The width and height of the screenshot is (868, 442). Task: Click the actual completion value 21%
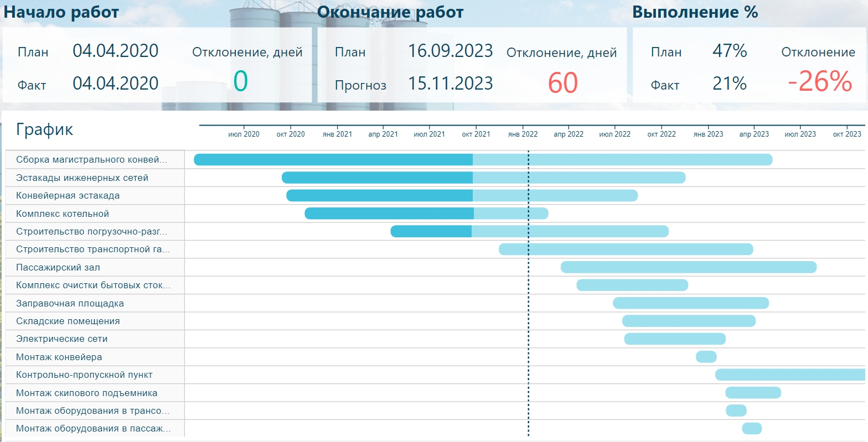pyautogui.click(x=730, y=84)
